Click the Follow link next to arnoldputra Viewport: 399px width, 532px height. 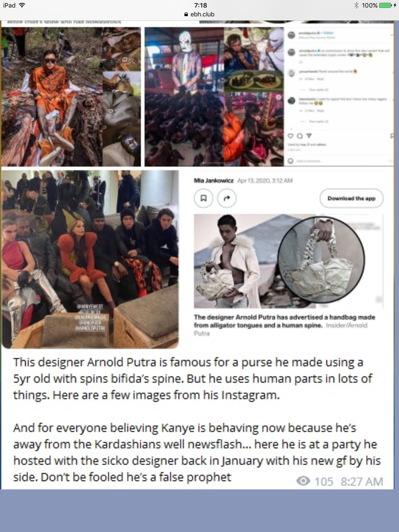(328, 33)
